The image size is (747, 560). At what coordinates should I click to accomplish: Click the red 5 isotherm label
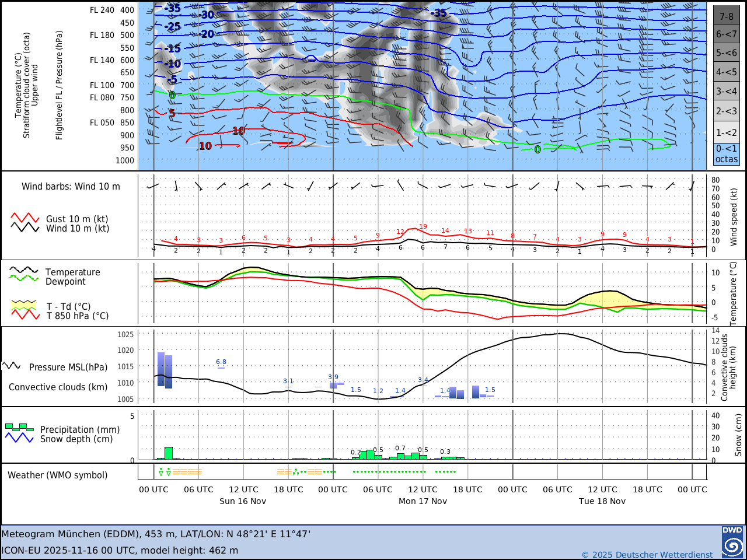click(x=172, y=113)
